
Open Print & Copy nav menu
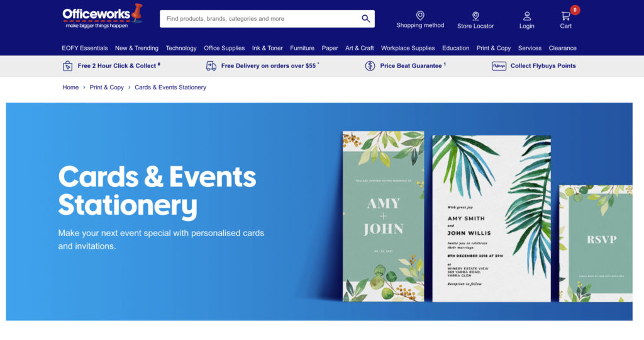tap(494, 48)
